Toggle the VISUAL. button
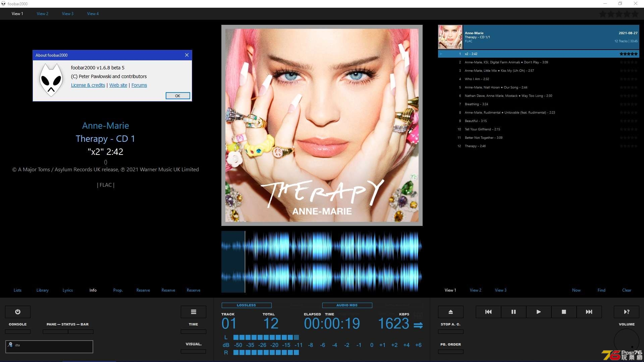Image resolution: width=644 pixels, height=362 pixels. coord(194,351)
